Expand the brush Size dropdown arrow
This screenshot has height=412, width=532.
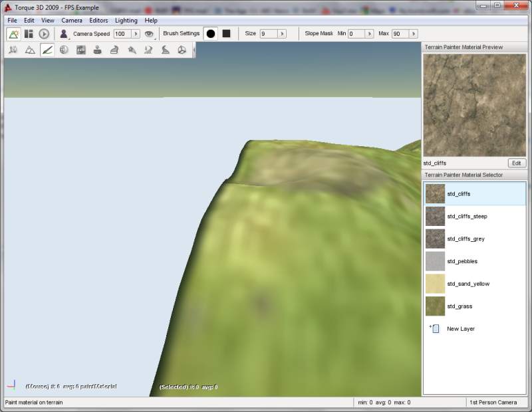tap(282, 34)
